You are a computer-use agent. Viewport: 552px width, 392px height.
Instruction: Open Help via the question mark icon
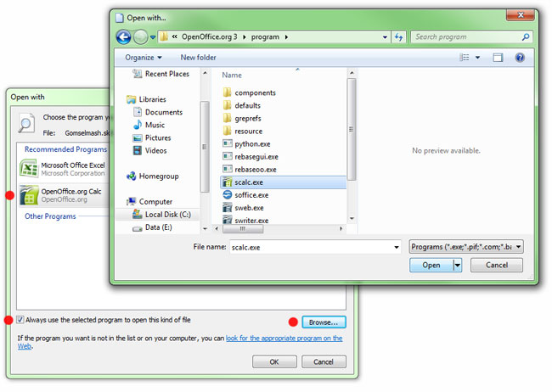pyautogui.click(x=520, y=58)
